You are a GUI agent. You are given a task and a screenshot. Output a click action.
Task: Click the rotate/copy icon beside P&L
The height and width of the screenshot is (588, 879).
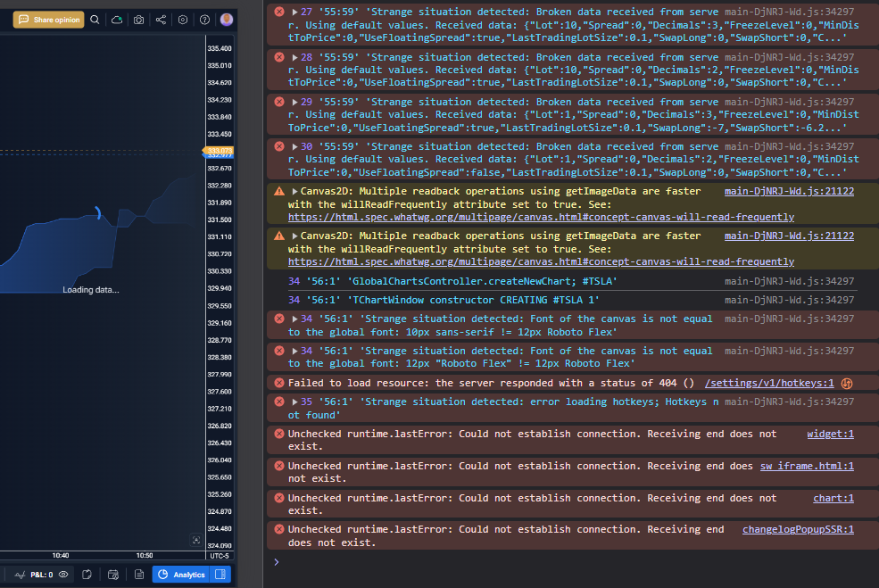[x=87, y=575]
